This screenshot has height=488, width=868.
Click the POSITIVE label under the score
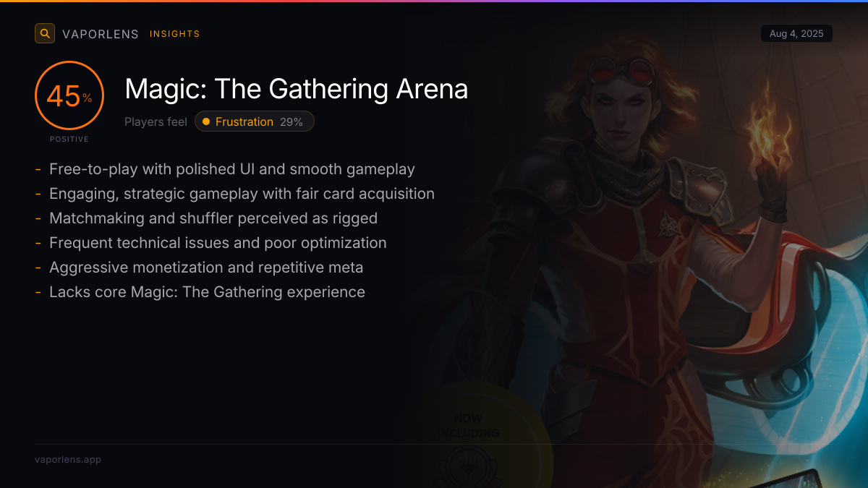[69, 139]
